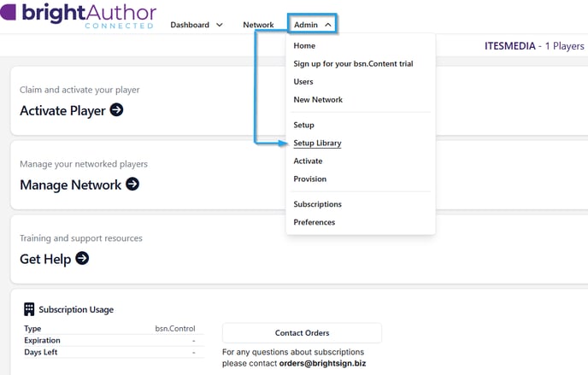This screenshot has width=588, height=375.
Task: Click the Type row label
Action: click(x=32, y=329)
